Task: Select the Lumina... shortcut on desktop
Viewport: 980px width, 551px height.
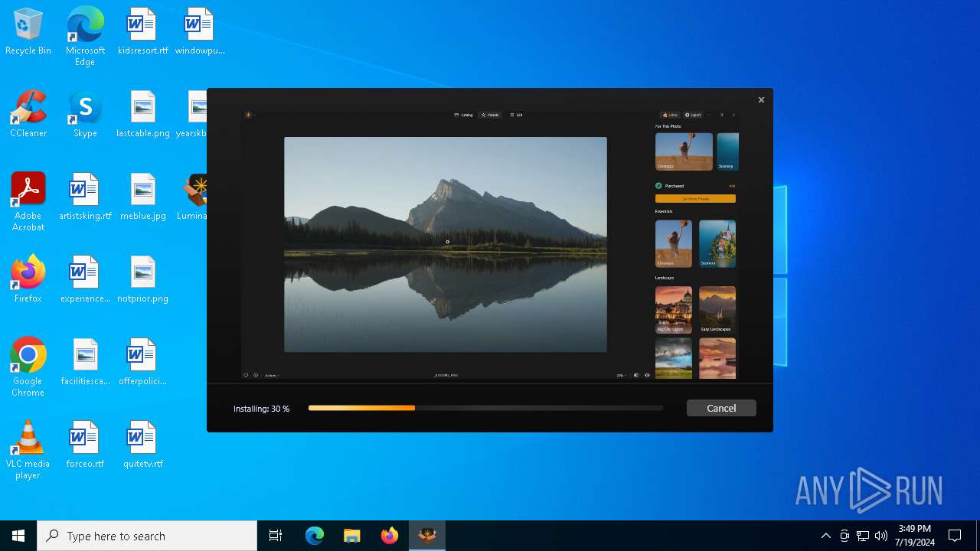Action: coord(193,197)
